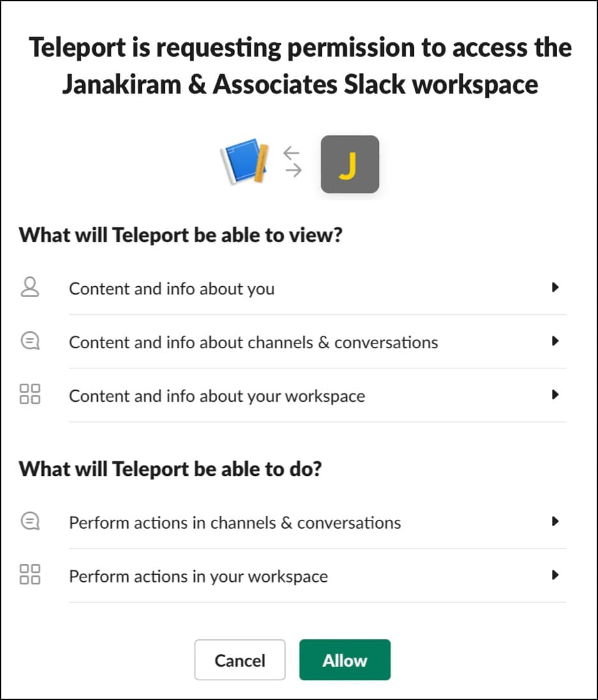The width and height of the screenshot is (598, 700).
Task: Click the Janakiram workspace "J" icon
Action: 349,164
